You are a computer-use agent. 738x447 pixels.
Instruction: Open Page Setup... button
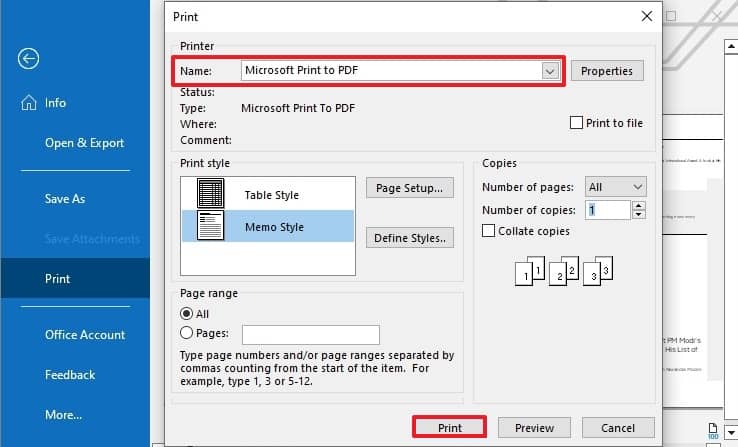tap(409, 188)
